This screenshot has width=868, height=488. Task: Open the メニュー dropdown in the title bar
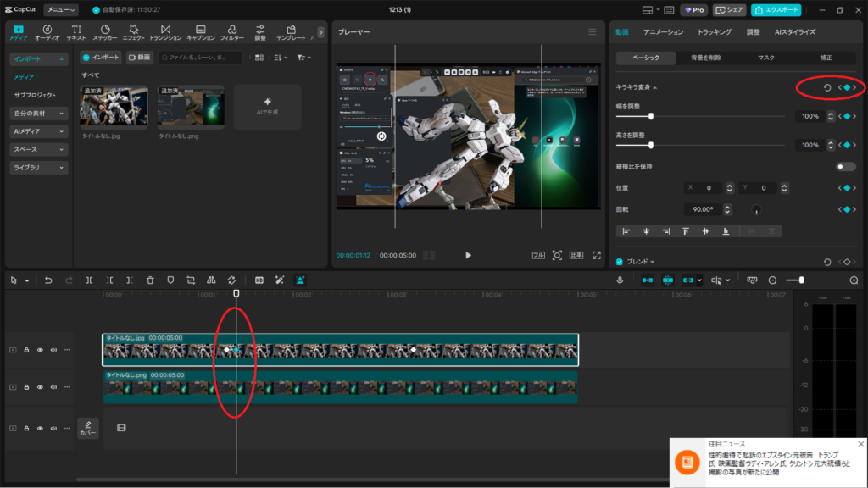click(61, 10)
